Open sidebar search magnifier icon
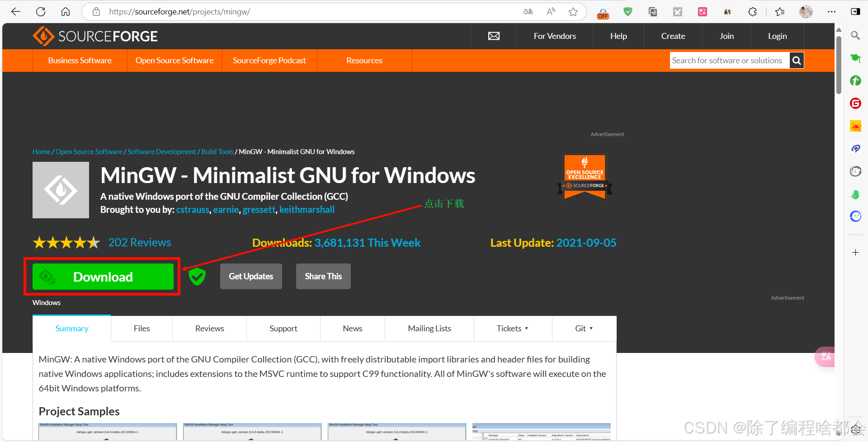This screenshot has width=868, height=442. point(855,35)
